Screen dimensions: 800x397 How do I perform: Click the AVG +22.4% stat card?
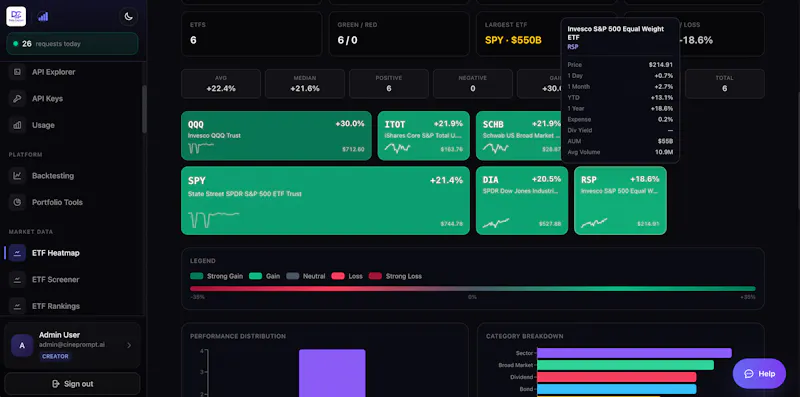pyautogui.click(x=221, y=84)
